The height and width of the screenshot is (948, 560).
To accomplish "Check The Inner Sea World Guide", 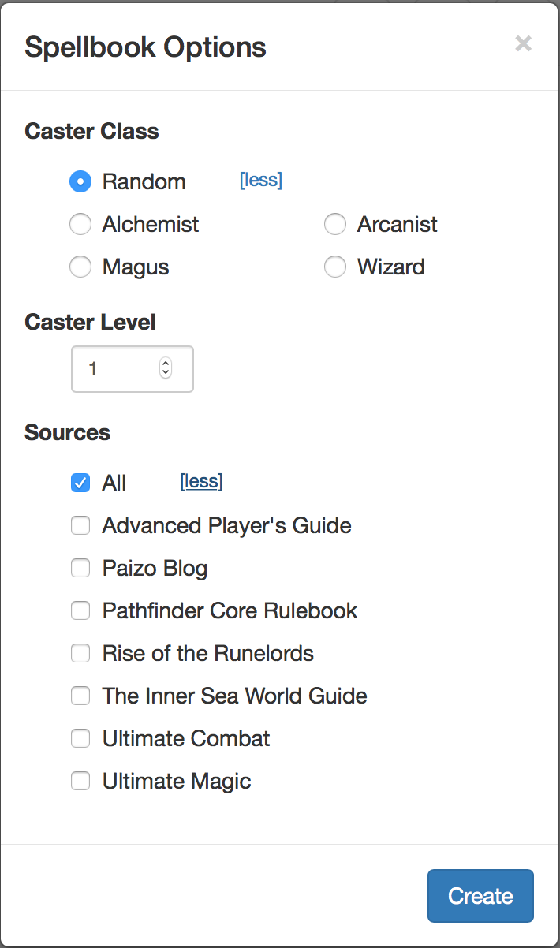I will tap(80, 696).
